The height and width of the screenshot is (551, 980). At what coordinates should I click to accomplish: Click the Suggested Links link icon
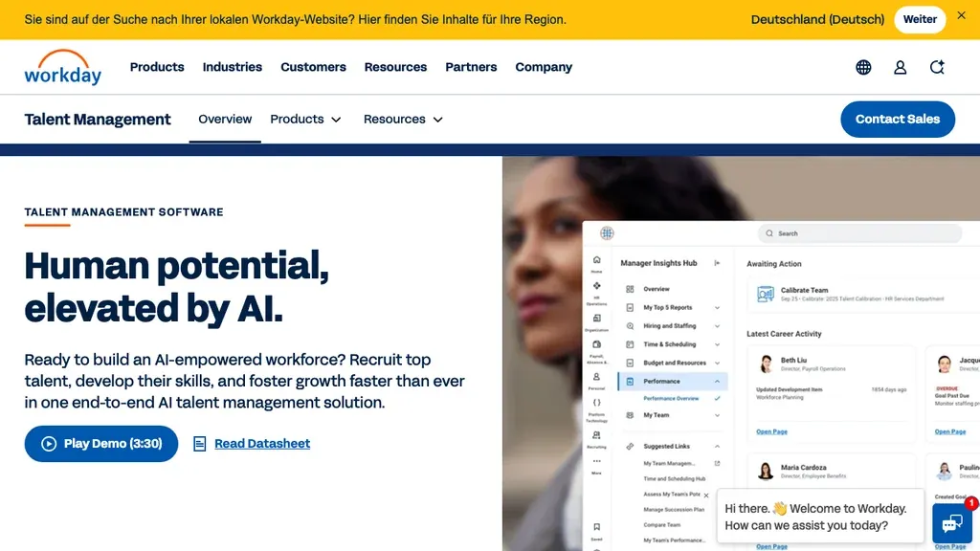click(x=630, y=447)
